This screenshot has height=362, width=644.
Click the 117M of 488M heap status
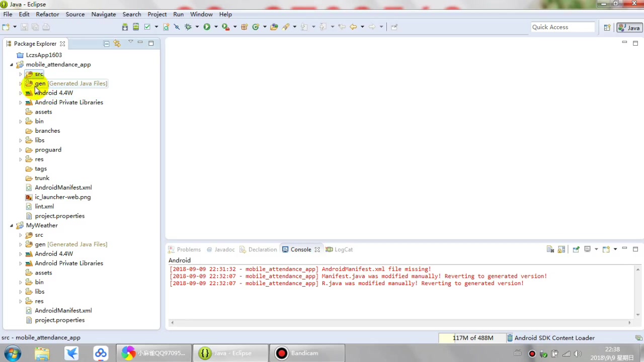point(472,338)
